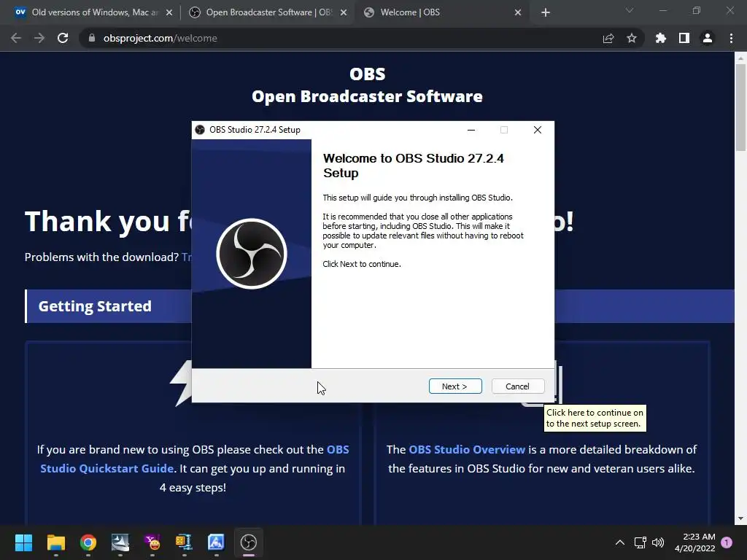Open File Explorer from taskbar
747x560 pixels.
(55, 542)
